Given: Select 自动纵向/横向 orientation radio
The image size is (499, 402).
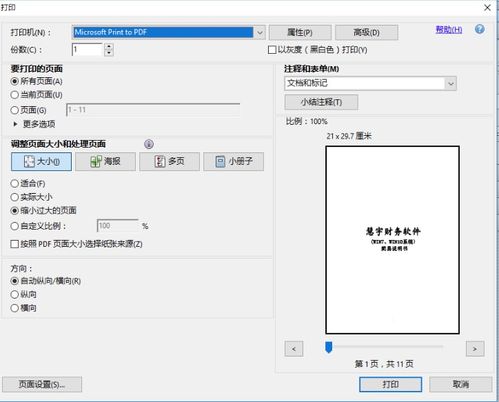Looking at the screenshot, I should point(14,281).
